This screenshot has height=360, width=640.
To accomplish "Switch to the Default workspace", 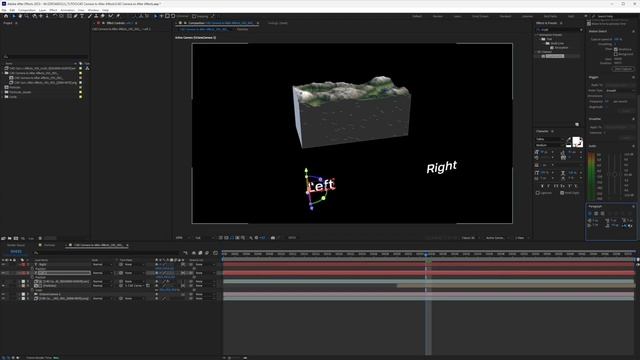I will tap(417, 16).
